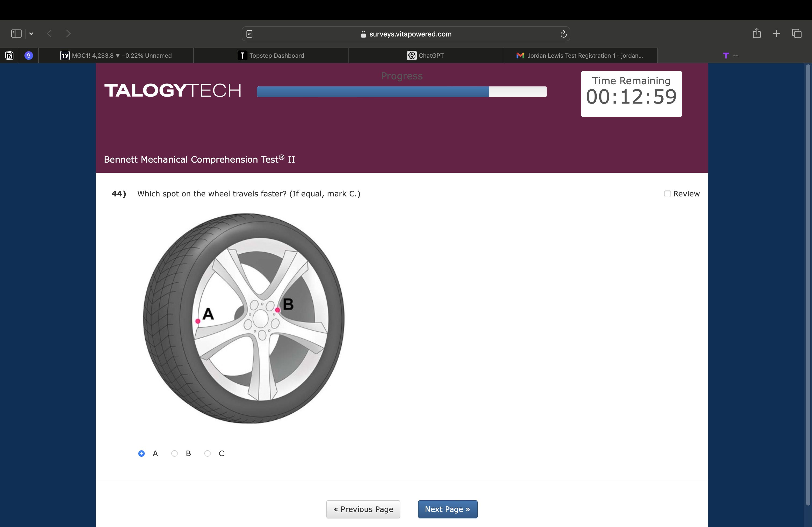
Task: Open the pinned blue dollar tab icon
Action: pos(29,56)
